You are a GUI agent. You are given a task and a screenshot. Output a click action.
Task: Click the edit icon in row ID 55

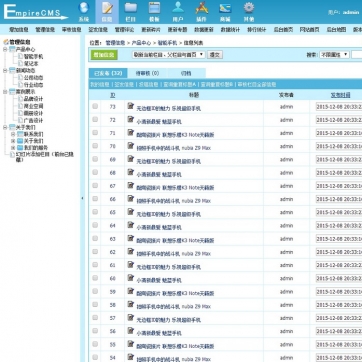(x=131, y=344)
